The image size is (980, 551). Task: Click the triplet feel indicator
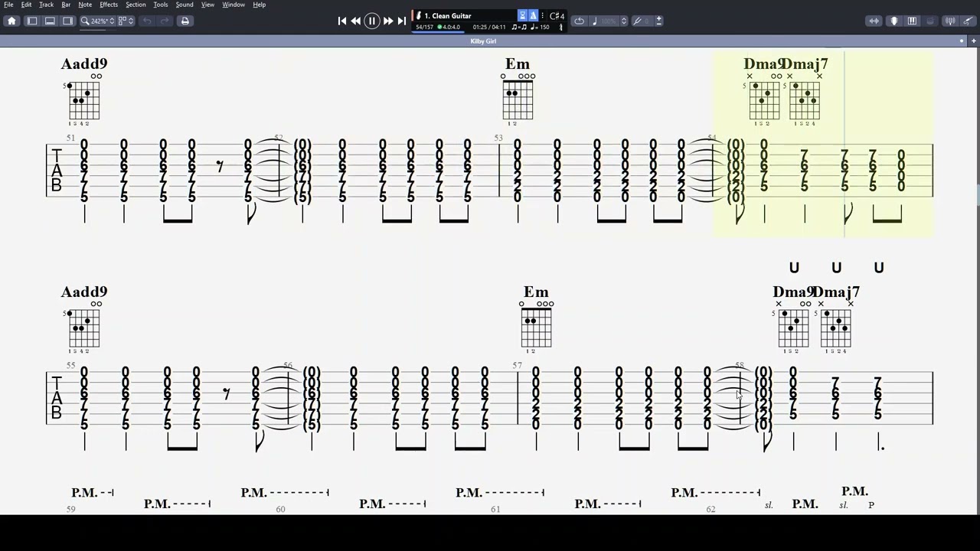pyautogui.click(x=519, y=27)
